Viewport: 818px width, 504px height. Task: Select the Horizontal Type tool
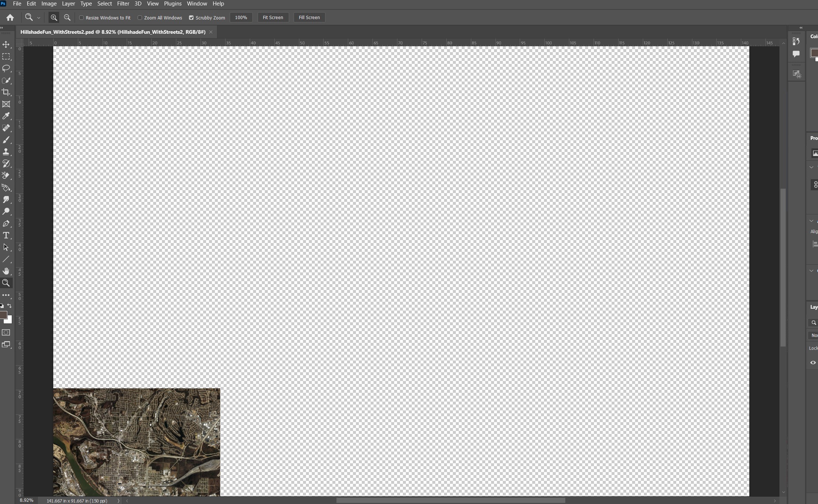[x=6, y=235]
